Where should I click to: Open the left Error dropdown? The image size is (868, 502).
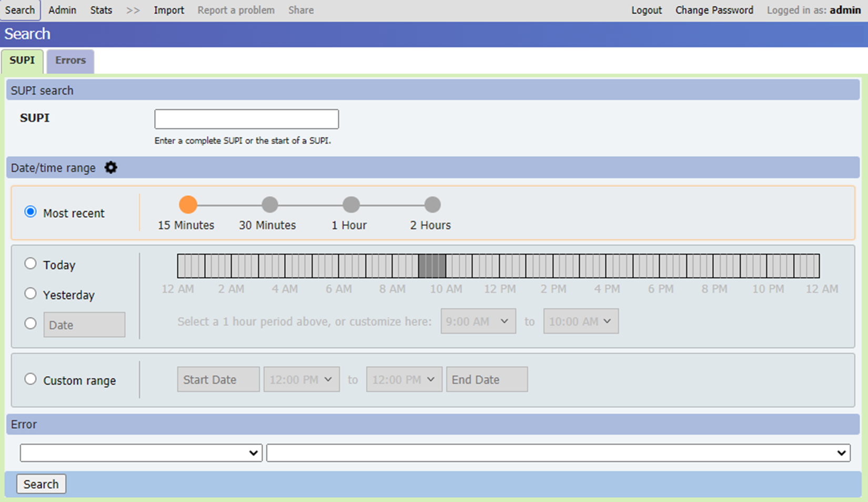coord(140,453)
